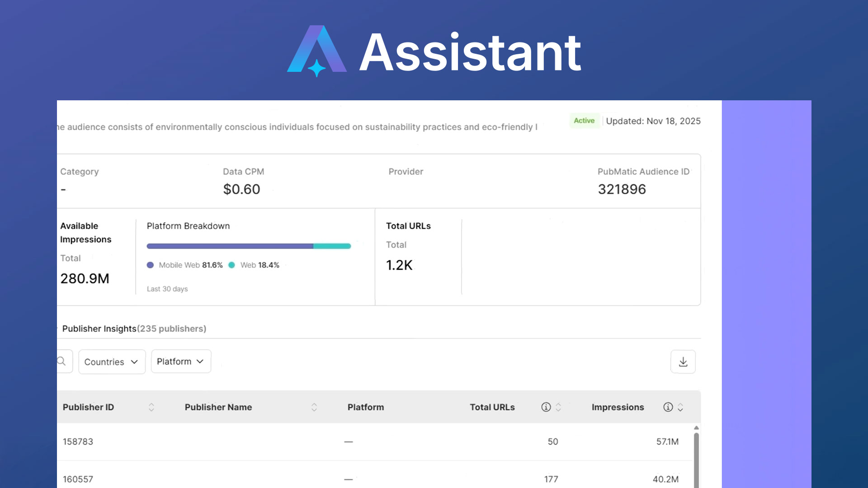
Task: Open the Countries filter dropdown
Action: 112,362
